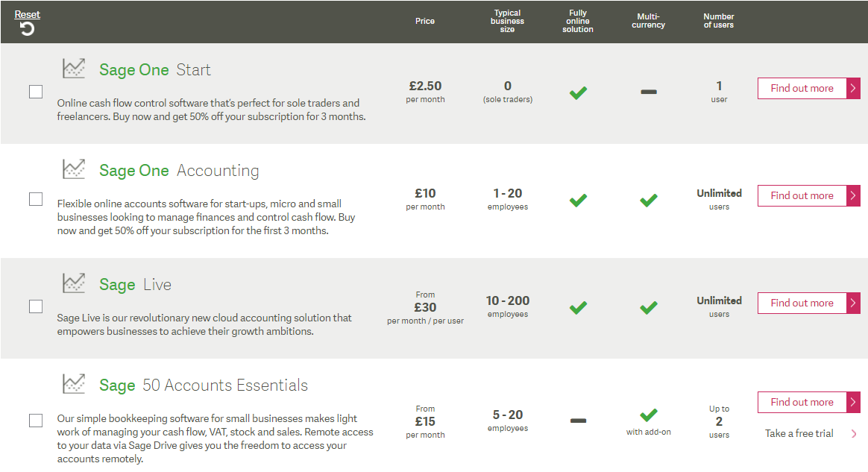Image resolution: width=868 pixels, height=472 pixels.
Task: Click the chart icon beside Sage 50 Accounts Essentials
Action: tap(74, 384)
